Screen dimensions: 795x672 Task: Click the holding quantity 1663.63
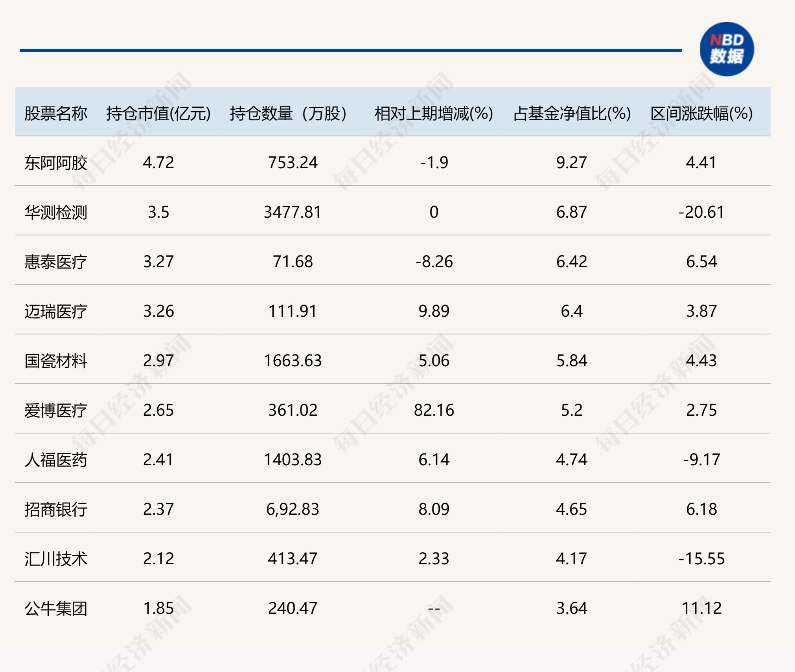293,361
